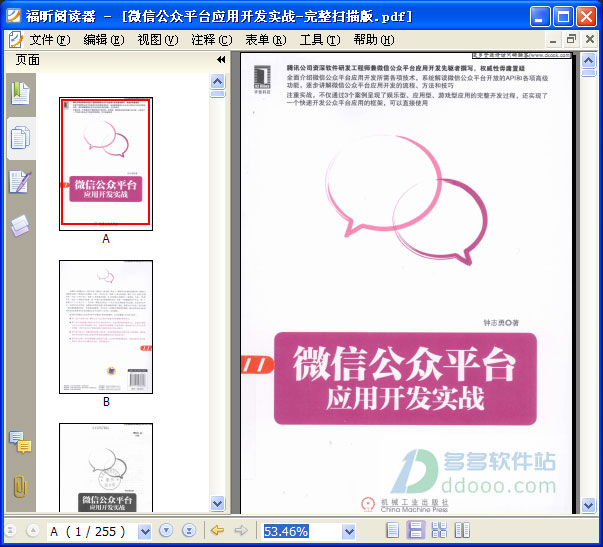Click the document icon in menu bar
Image resolution: width=603 pixels, height=547 pixels.
[x=15, y=40]
